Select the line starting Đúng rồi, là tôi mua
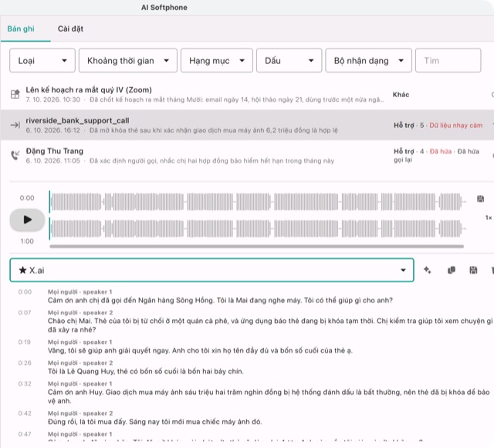The width and height of the screenshot is (494, 448). [x=154, y=422]
